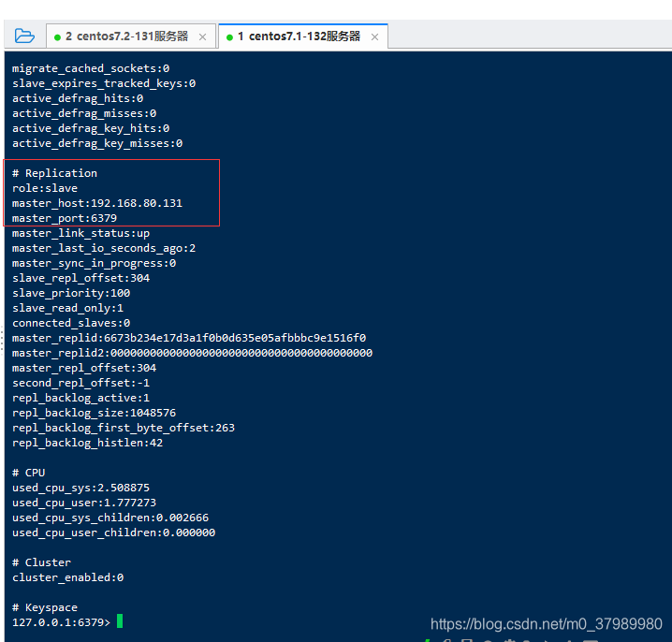
Task: Click master_last_io_seconds_ago:2 line
Action: [104, 248]
